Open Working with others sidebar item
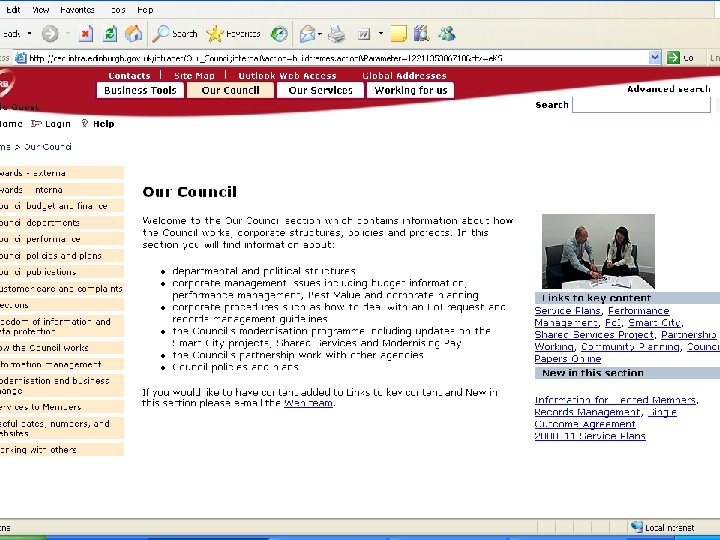 62,450
